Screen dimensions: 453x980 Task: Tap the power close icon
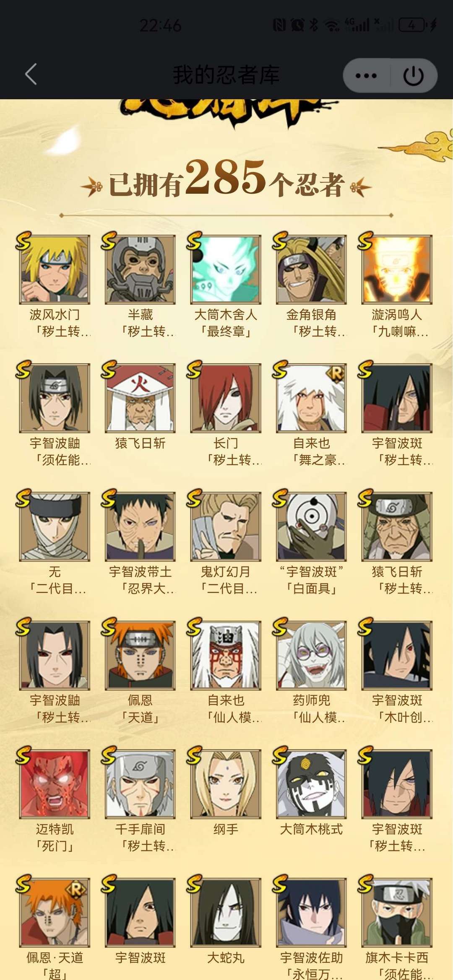(413, 76)
